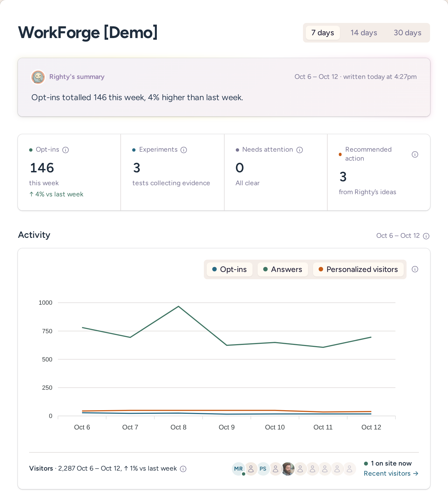This screenshot has width=448, height=498.
Task: Click the Oct 8 x-axis label
Action: 178,427
